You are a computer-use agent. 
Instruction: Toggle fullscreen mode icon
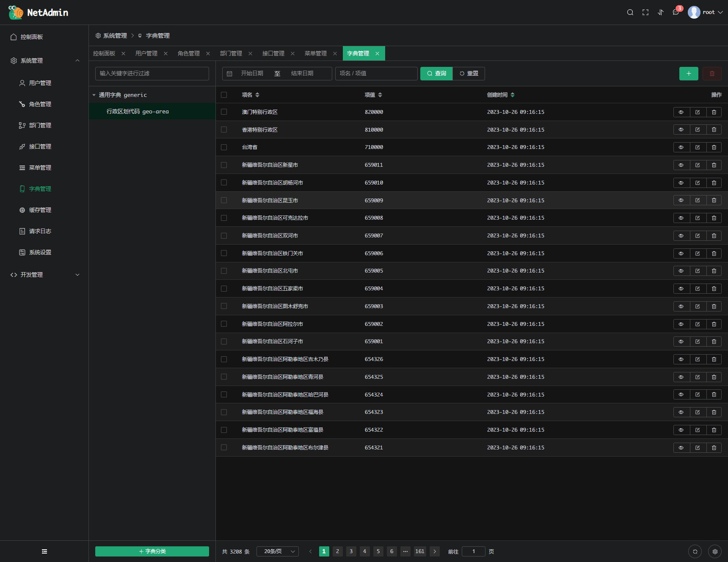click(x=645, y=12)
